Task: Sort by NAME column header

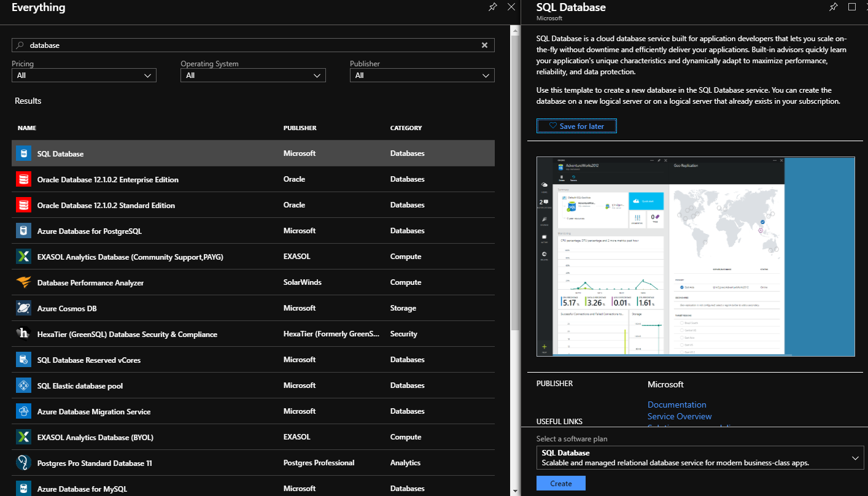Action: (x=27, y=128)
